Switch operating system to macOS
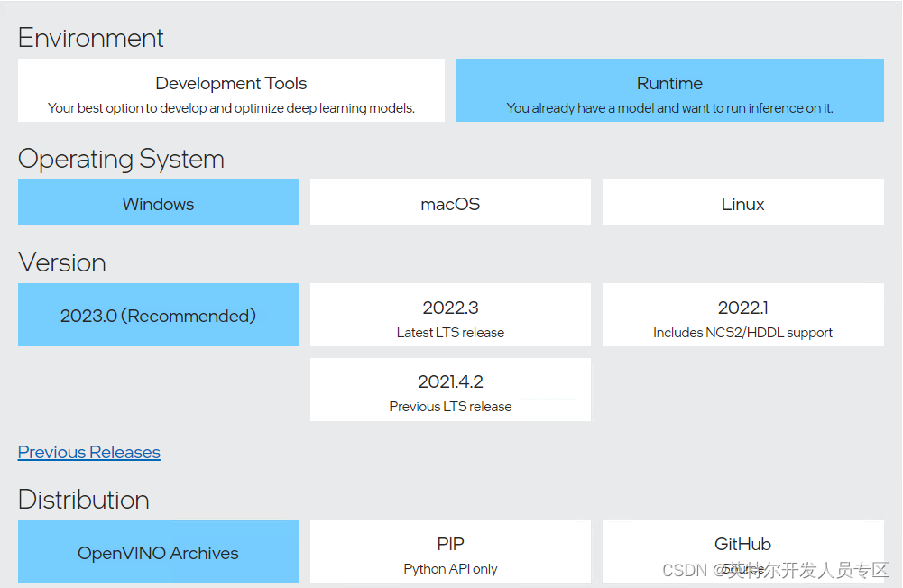The image size is (903, 588). tap(450, 203)
